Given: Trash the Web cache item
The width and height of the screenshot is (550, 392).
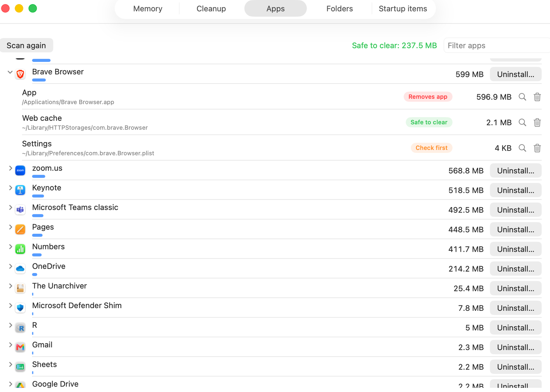Looking at the screenshot, I should click(x=537, y=122).
